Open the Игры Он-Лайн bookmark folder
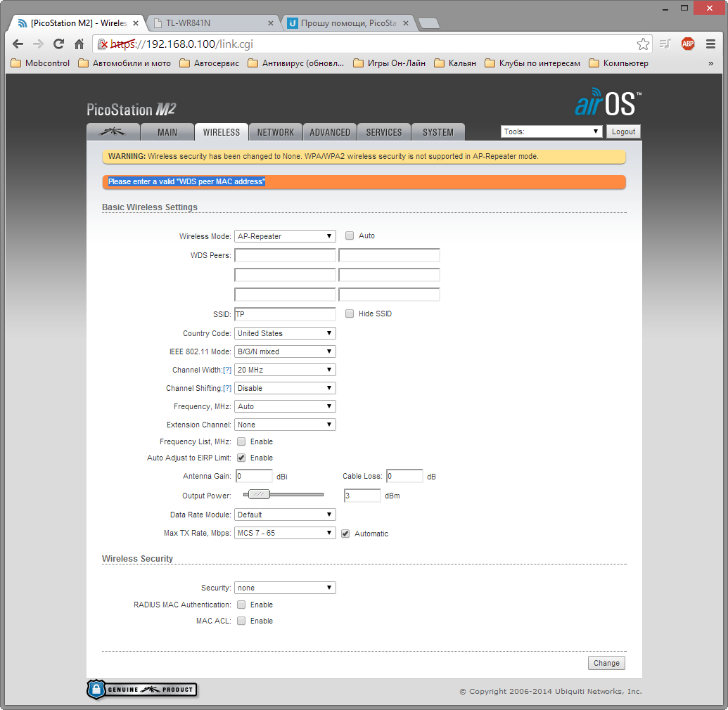The height and width of the screenshot is (710, 728). coord(390,63)
